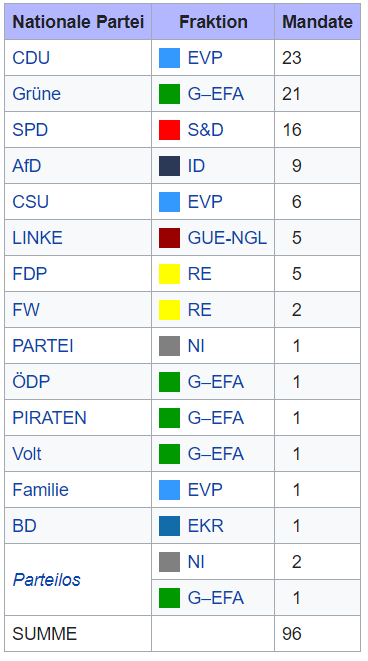Follow the ID faction link
Image resolution: width=368 pixels, height=661 pixels.
196,166
